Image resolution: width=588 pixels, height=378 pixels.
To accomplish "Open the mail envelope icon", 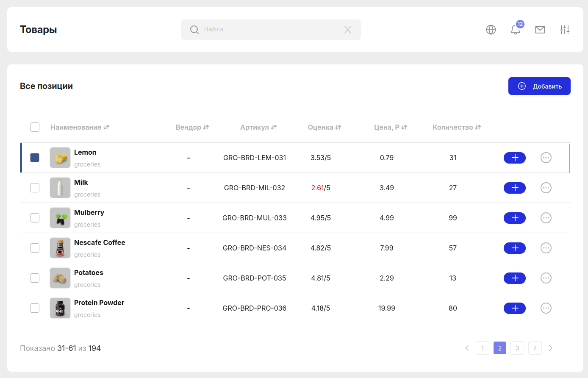I will click(x=540, y=30).
